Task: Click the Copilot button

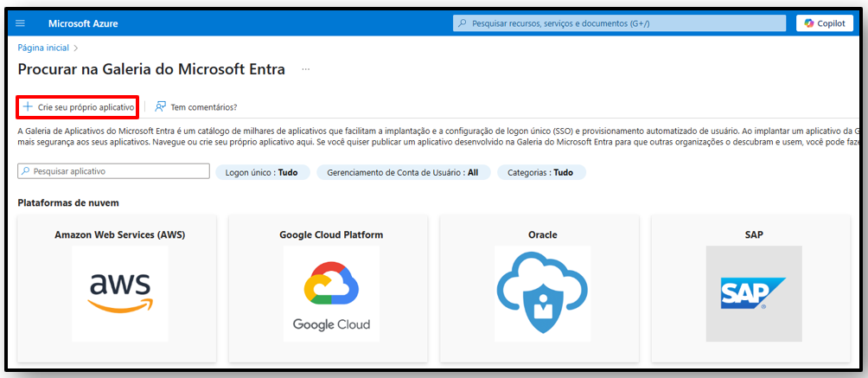Action: 824,23
